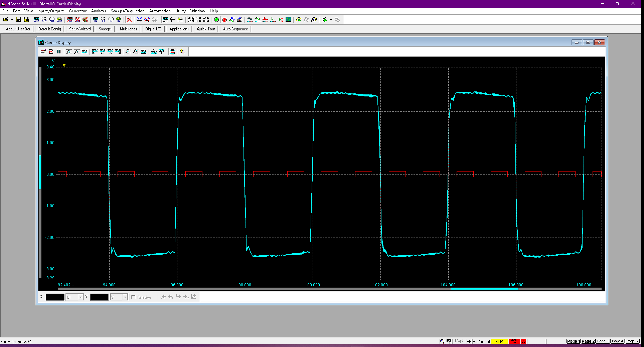Expand the X unit UI dropdown
This screenshot has height=347, width=644.
[80, 297]
